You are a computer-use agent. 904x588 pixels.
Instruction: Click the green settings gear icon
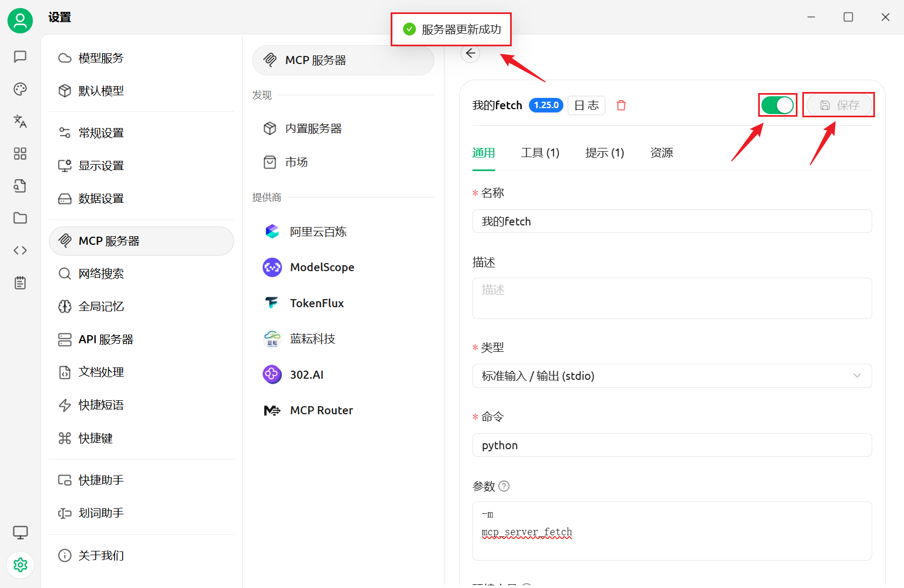pyautogui.click(x=20, y=565)
